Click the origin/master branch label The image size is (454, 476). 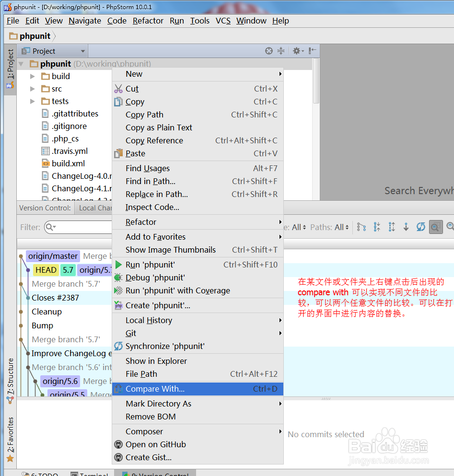tap(53, 256)
